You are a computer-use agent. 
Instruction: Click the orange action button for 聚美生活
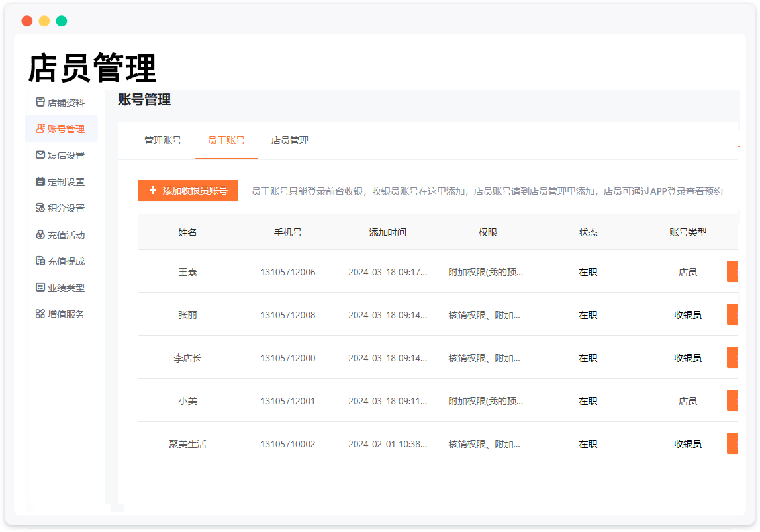[732, 443]
